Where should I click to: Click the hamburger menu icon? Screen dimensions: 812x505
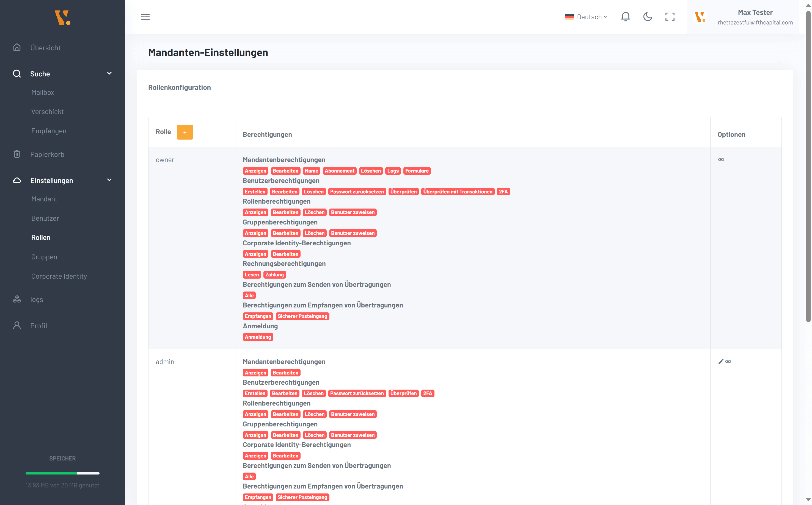(145, 17)
